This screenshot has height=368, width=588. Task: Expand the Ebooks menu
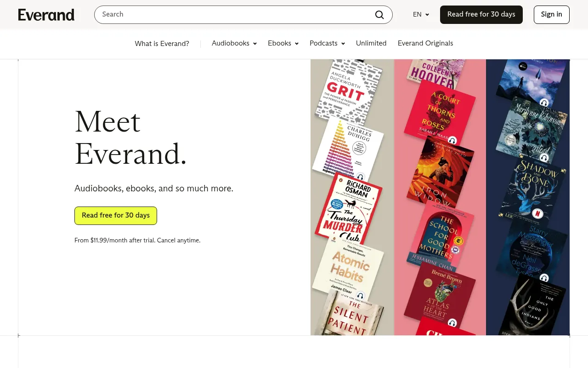click(283, 43)
